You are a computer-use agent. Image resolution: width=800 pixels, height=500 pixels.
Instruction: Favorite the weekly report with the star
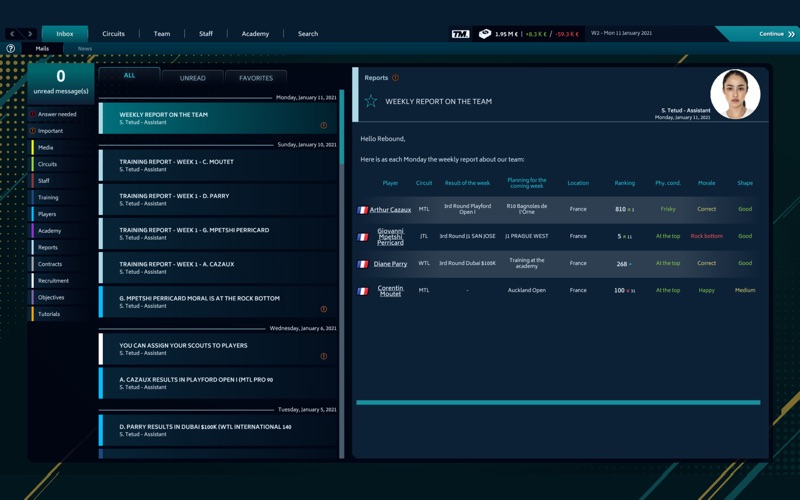tap(371, 101)
